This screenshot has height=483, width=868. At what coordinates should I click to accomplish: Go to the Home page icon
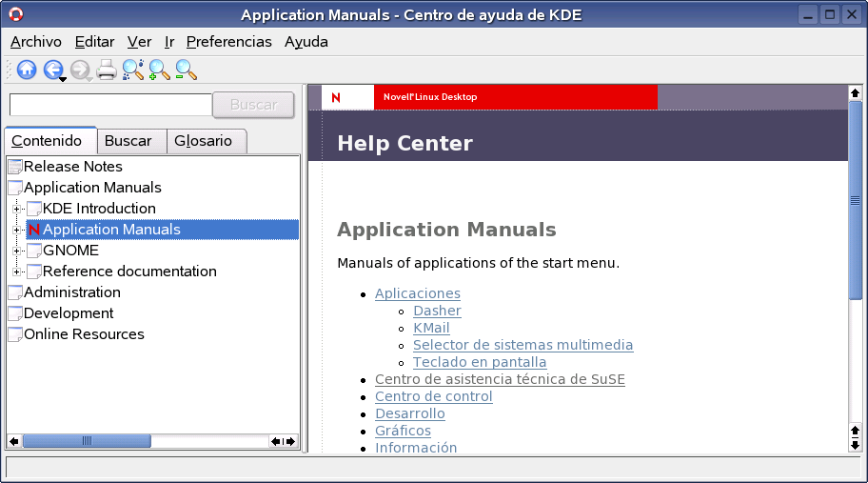[x=27, y=70]
